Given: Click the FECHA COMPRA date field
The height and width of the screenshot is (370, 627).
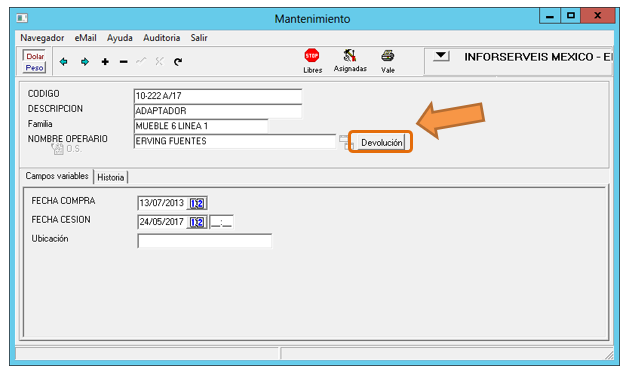Looking at the screenshot, I should (x=162, y=203).
